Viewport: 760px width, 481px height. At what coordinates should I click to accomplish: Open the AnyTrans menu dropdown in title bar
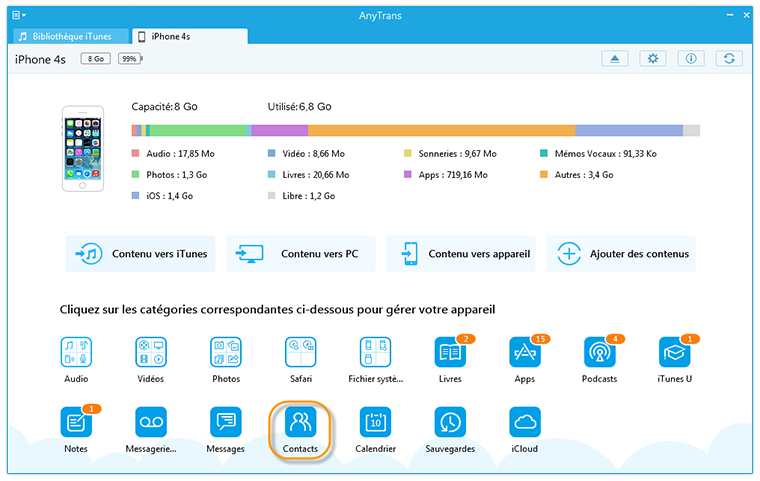tap(19, 15)
